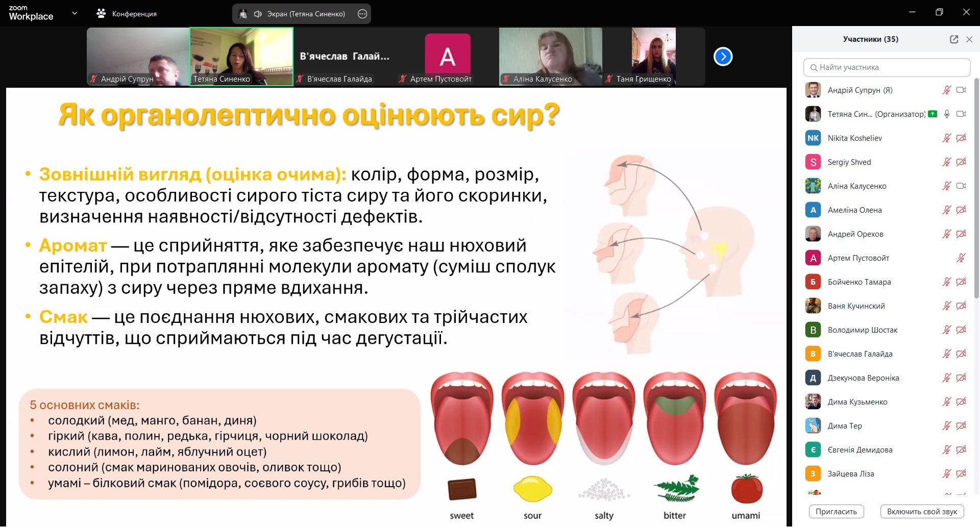Toggle camera for Андрій Супрун (Я)
Screen dimensions: 980x527
pos(961,90)
